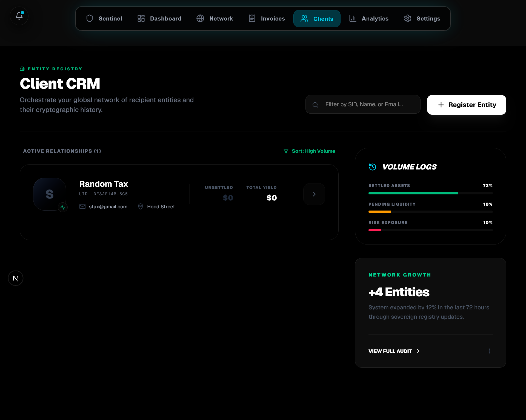Go to the Network tab

[215, 19]
